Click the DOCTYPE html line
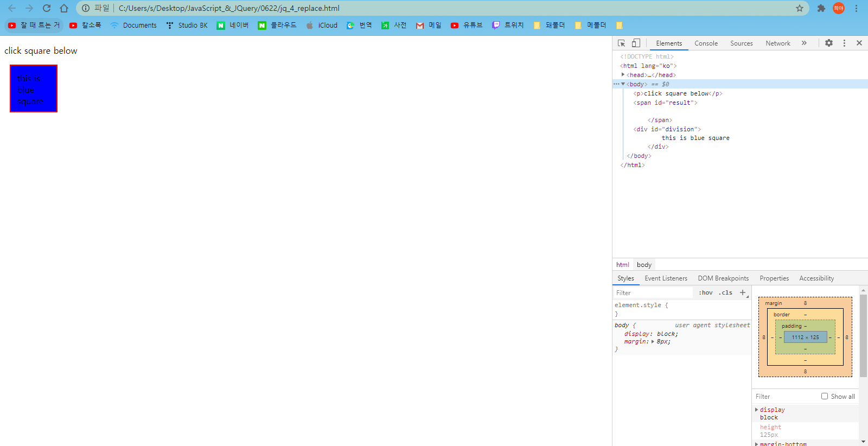 (647, 56)
